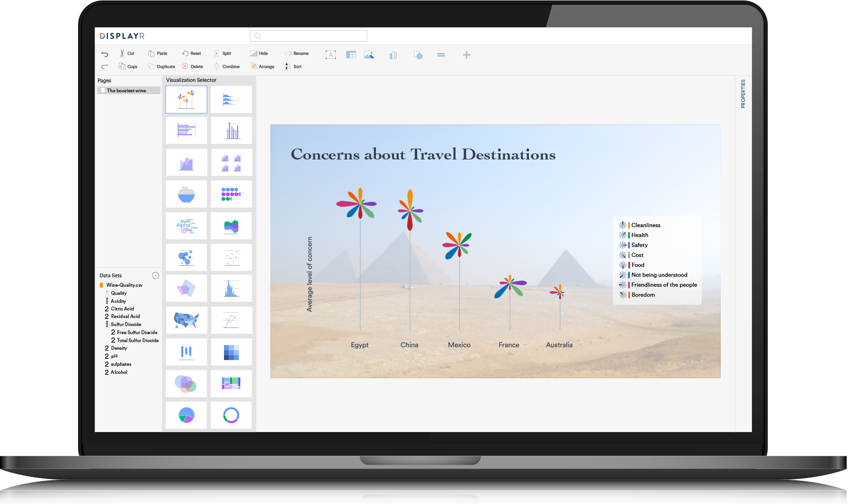The image size is (848, 504).
Task: Insert a table with the table icon
Action: 351,55
